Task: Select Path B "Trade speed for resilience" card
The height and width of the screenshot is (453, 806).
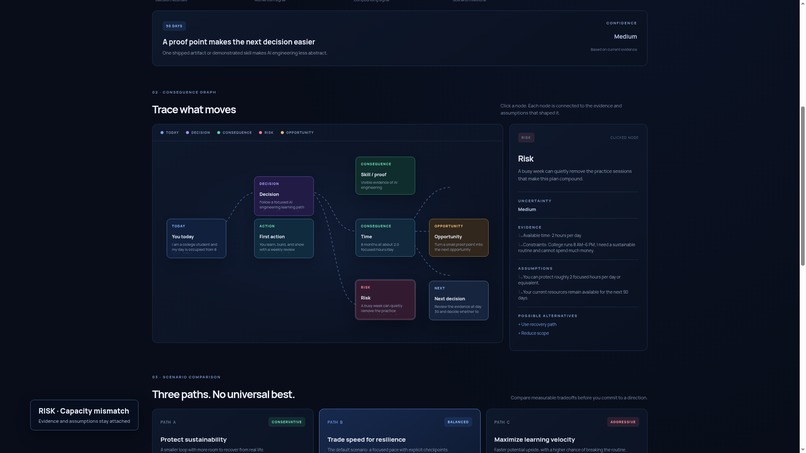Action: coord(399,431)
